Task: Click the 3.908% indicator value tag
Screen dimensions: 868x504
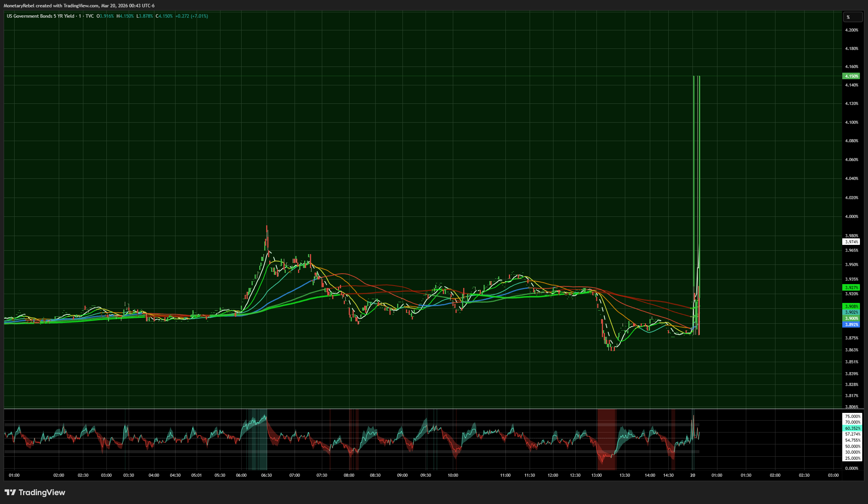Action: [x=851, y=306]
